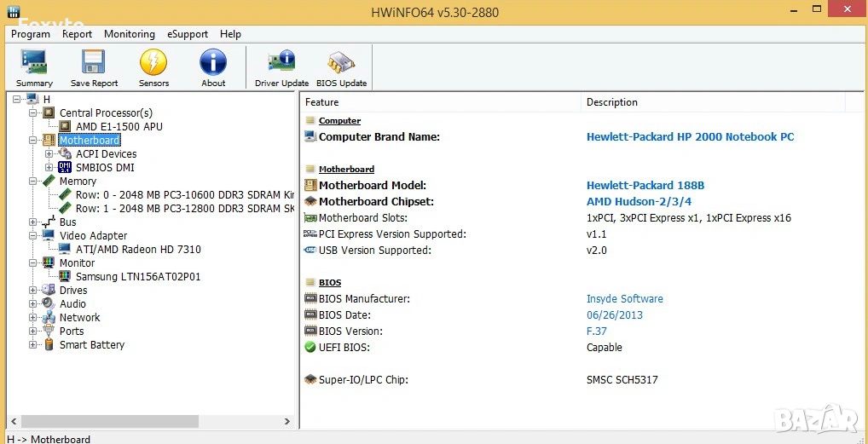Expand the Drives tree node
The height and width of the screenshot is (444, 868).
pyautogui.click(x=33, y=291)
